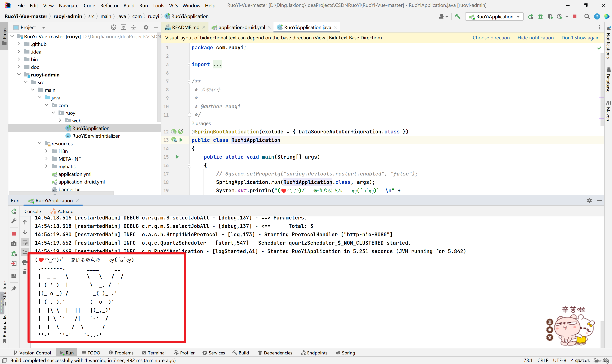The height and width of the screenshot is (364, 612).
Task: Click the settings gear icon in Run panel
Action: pos(589,200)
